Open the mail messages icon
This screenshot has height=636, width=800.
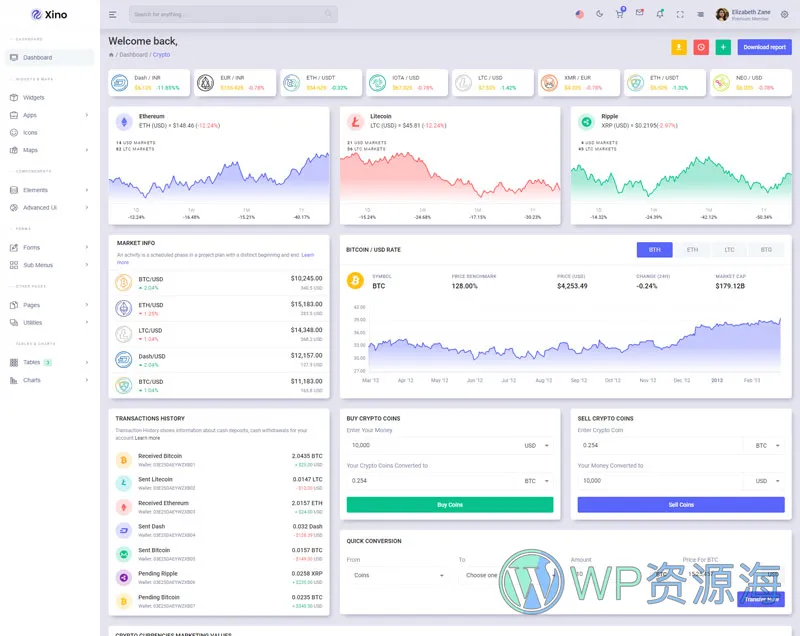(x=640, y=14)
